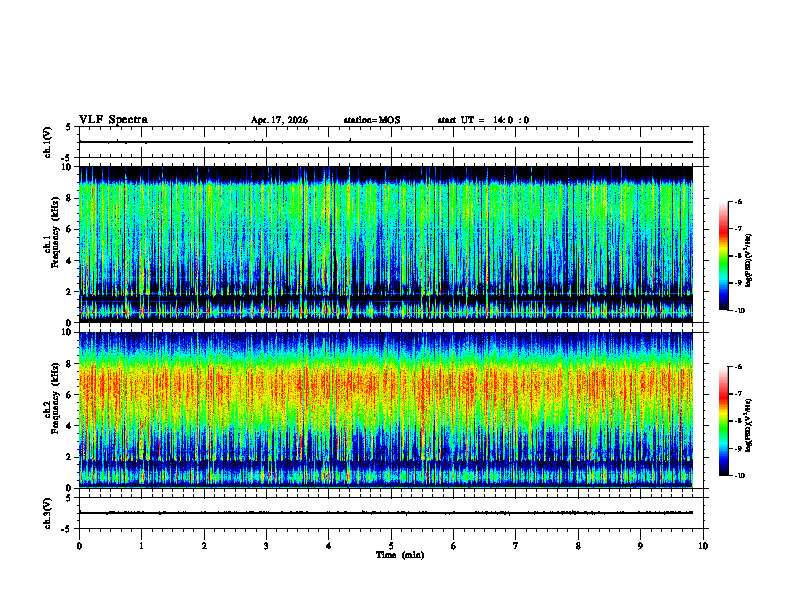Click inside the ch.1 spectrogram panel
Viewport: 792px width, 612px height.
[386, 244]
